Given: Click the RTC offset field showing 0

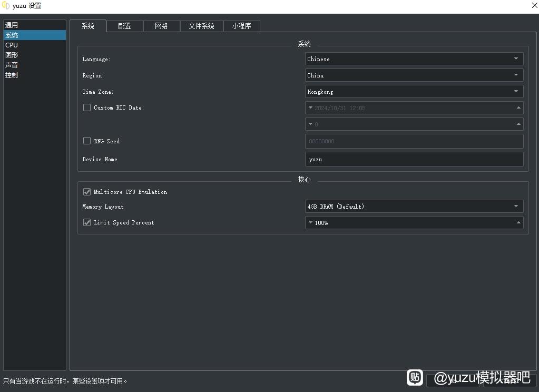Looking at the screenshot, I should coord(414,124).
